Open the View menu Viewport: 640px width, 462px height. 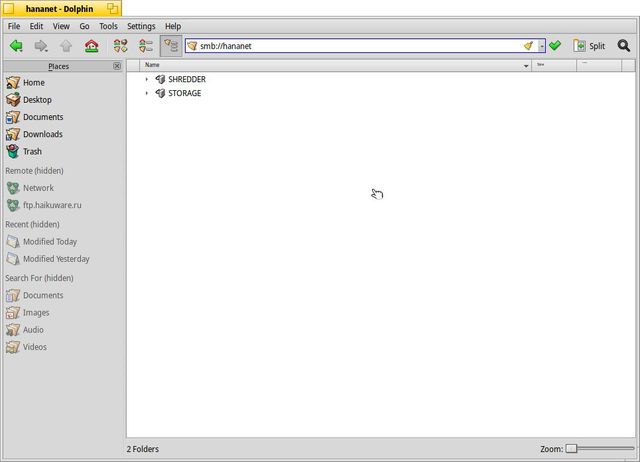coord(61,26)
